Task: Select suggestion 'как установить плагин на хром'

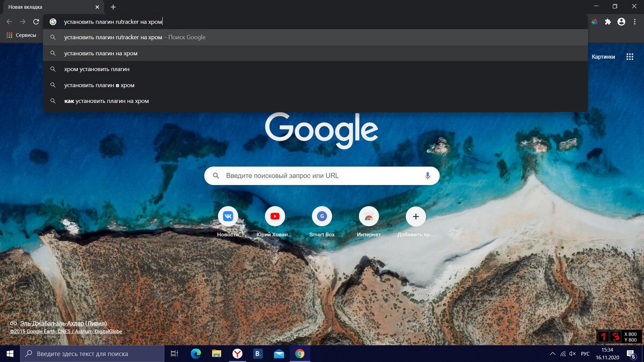Action: point(316,101)
